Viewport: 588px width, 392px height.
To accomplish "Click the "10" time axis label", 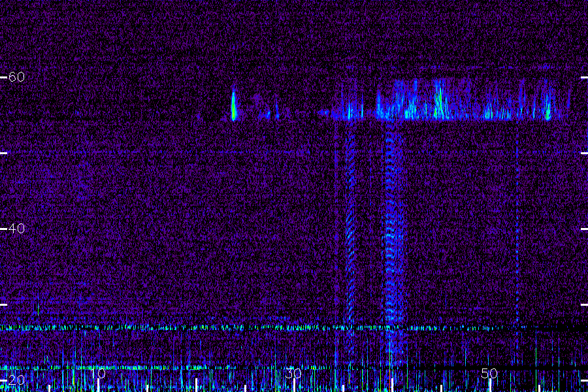I will pyautogui.click(x=98, y=373).
